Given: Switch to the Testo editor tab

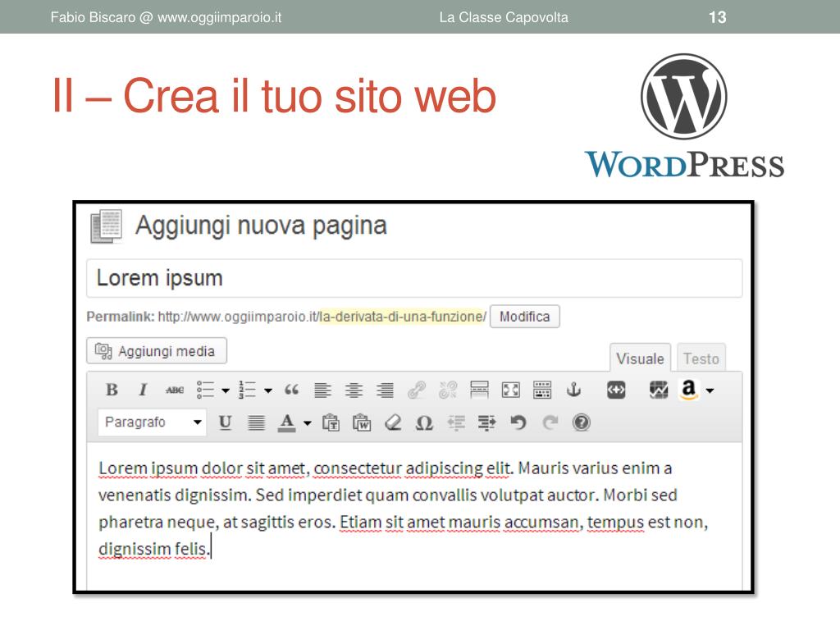Looking at the screenshot, I should point(701,358).
